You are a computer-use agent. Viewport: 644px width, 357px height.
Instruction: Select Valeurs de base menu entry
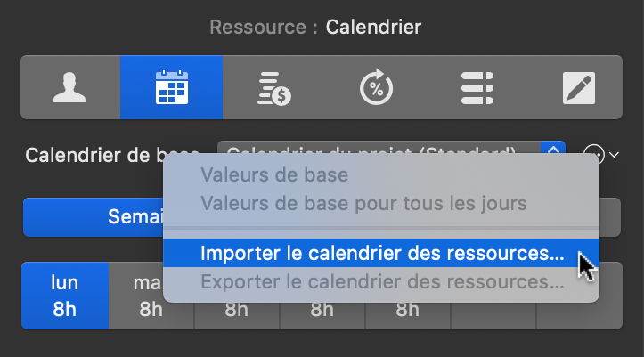pyautogui.click(x=274, y=175)
